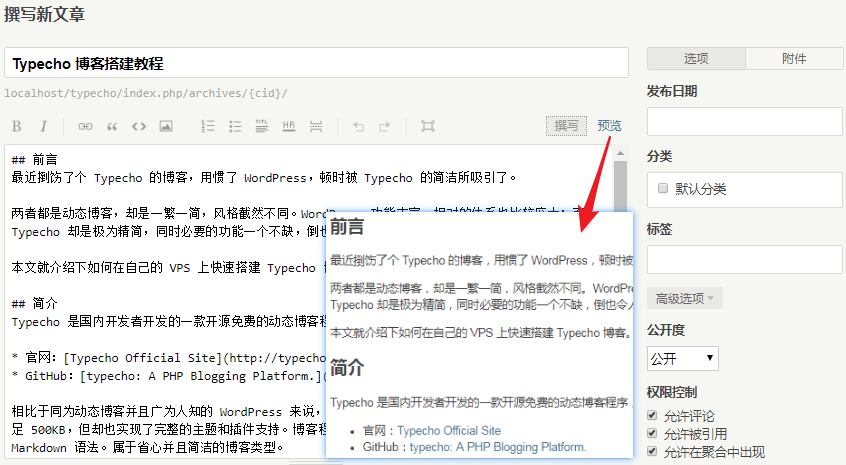Insert an image with the picture icon
This screenshot has height=465, width=846.
[166, 126]
